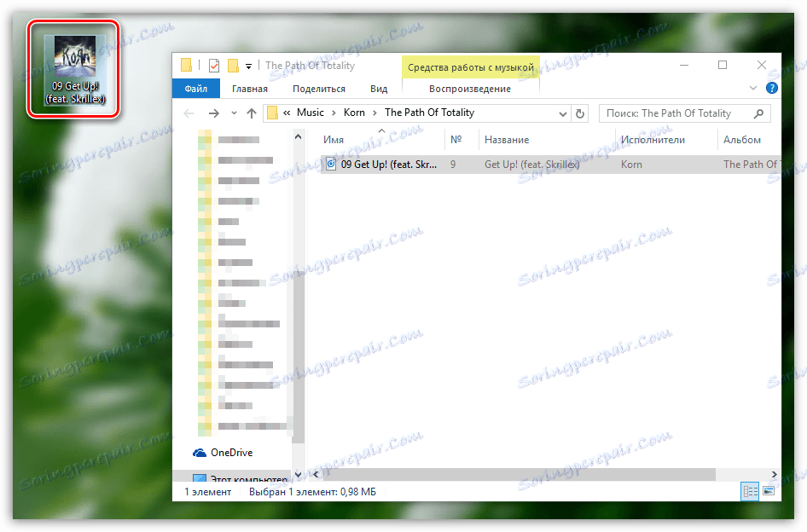The width and height of the screenshot is (807, 532).
Task: Click the horizontal scrollbar thumb in file list
Action: point(519,474)
